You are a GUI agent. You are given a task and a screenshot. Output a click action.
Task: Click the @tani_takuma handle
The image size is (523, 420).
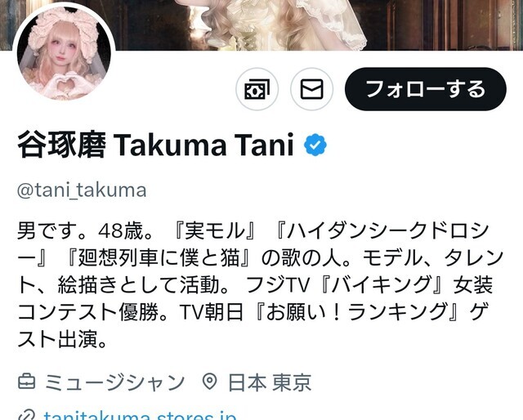click(x=82, y=190)
